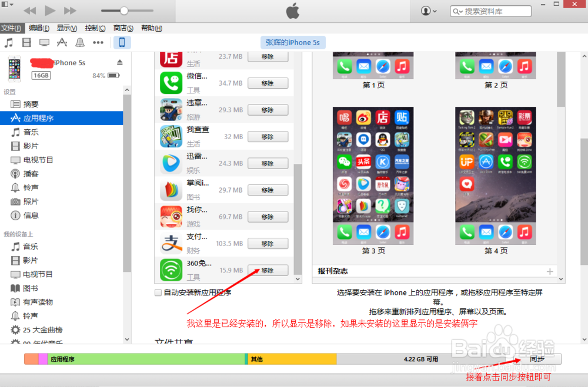The width and height of the screenshot is (588, 387).
Task: Open the ellipsis (more) menu in toolbar
Action: (x=98, y=42)
